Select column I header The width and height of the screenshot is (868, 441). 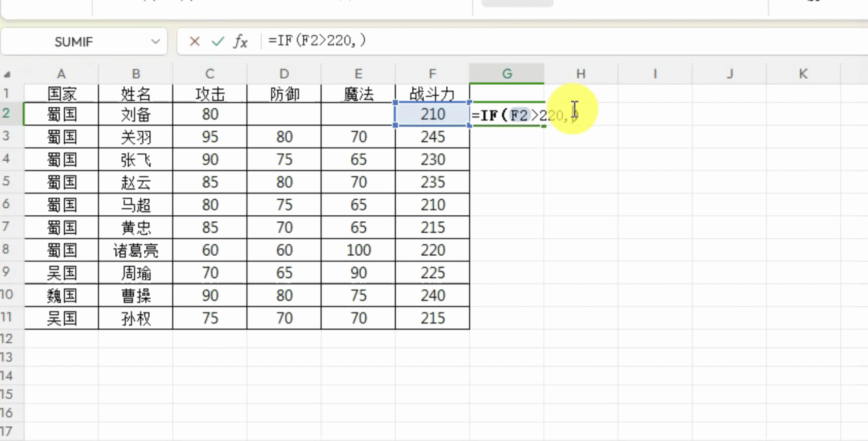pos(655,74)
